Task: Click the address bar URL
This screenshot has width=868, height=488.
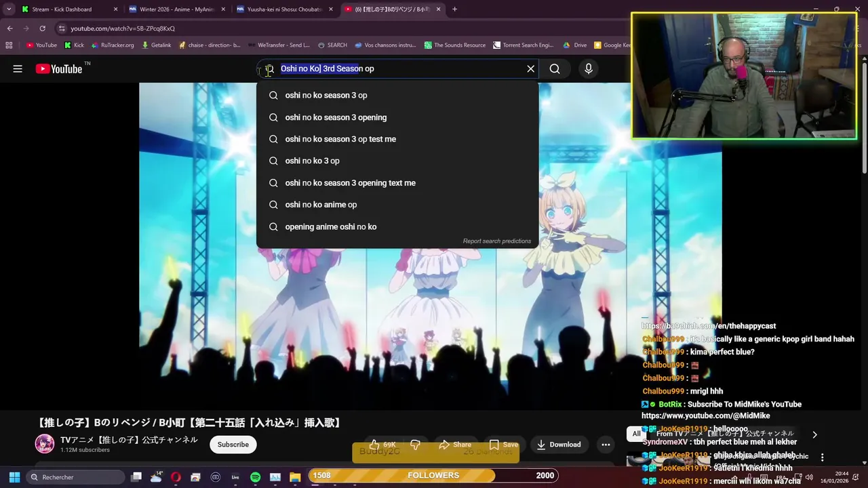Action: (123, 28)
